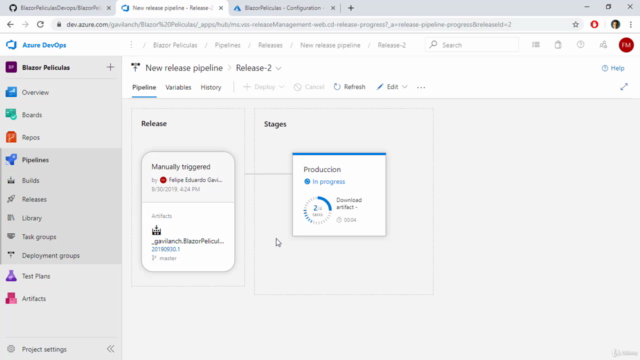Open the more actions ellipsis menu
The image size is (640, 360).
coord(421,87)
